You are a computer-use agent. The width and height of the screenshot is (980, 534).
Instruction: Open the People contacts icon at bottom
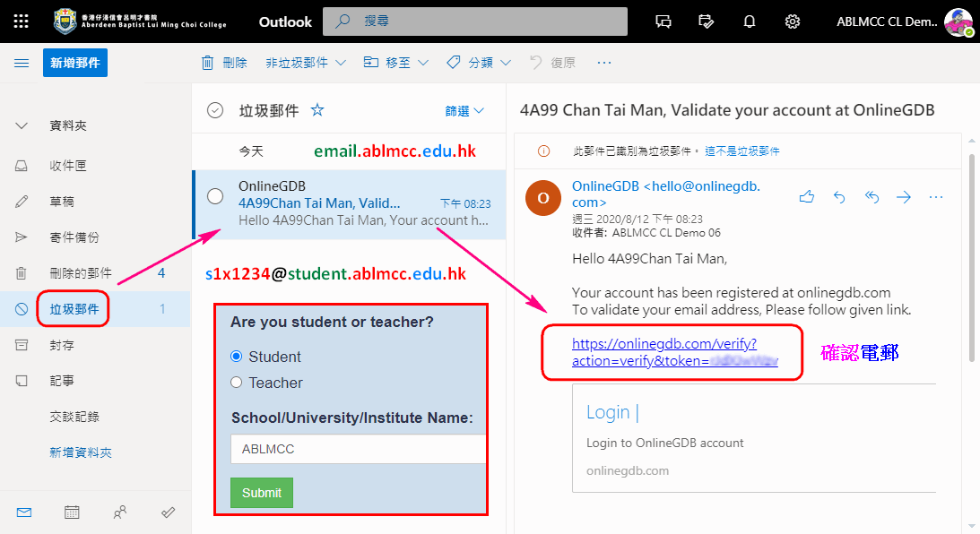click(x=120, y=512)
